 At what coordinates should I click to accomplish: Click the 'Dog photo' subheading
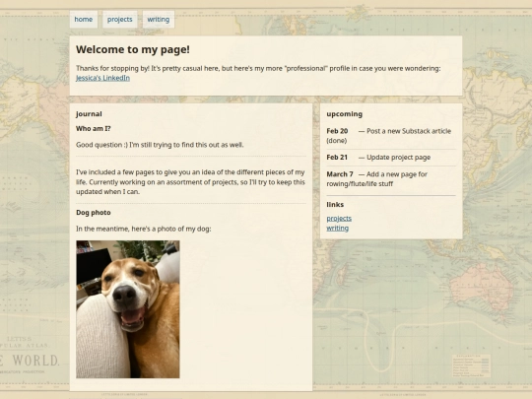(94, 213)
